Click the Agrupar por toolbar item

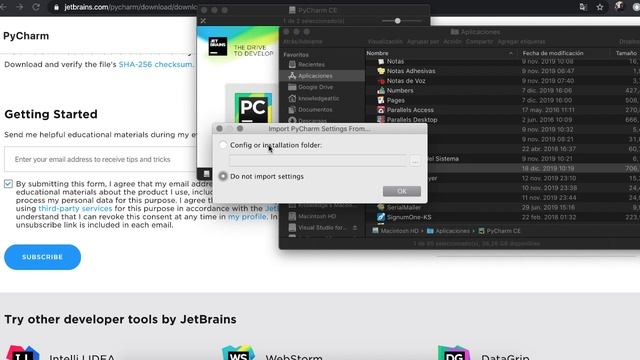423,42
